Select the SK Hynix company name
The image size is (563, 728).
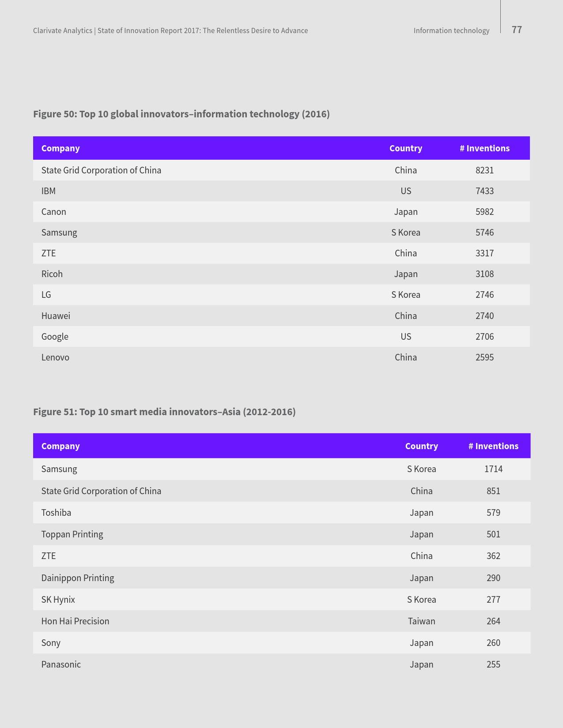(58, 600)
